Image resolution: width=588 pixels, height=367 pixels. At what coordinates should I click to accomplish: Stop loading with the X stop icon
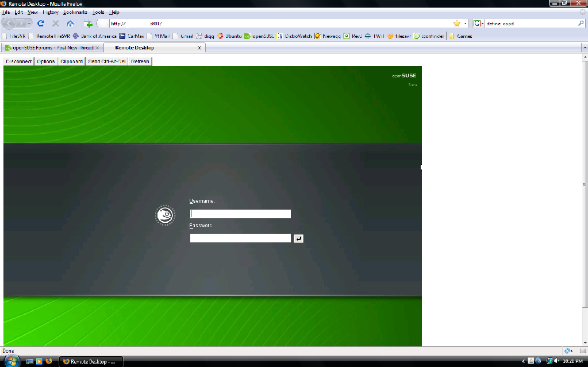(x=56, y=23)
